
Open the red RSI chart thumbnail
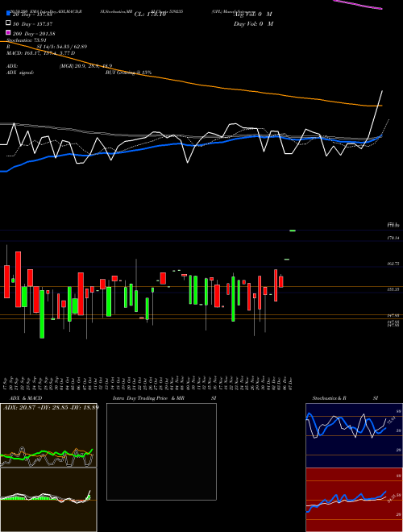(x=354, y=500)
